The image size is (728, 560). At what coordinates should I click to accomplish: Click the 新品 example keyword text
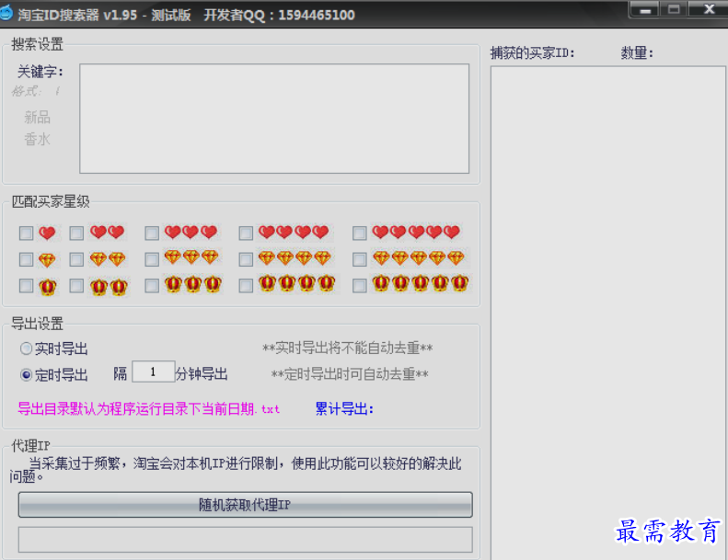click(37, 117)
